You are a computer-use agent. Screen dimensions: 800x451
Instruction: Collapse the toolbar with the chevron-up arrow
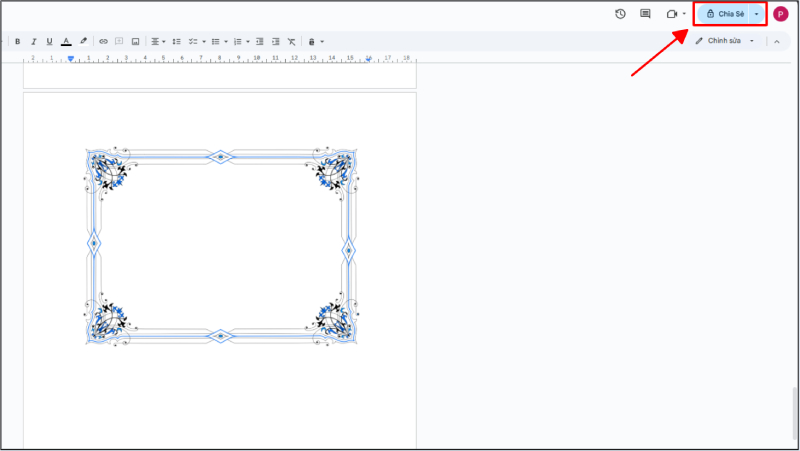click(x=777, y=41)
